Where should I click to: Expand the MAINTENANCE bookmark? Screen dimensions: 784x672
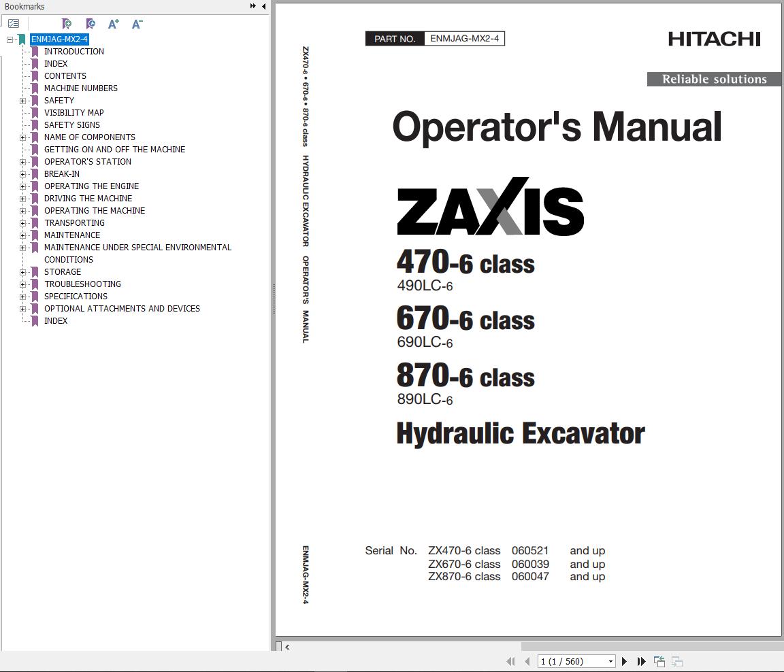(24, 235)
